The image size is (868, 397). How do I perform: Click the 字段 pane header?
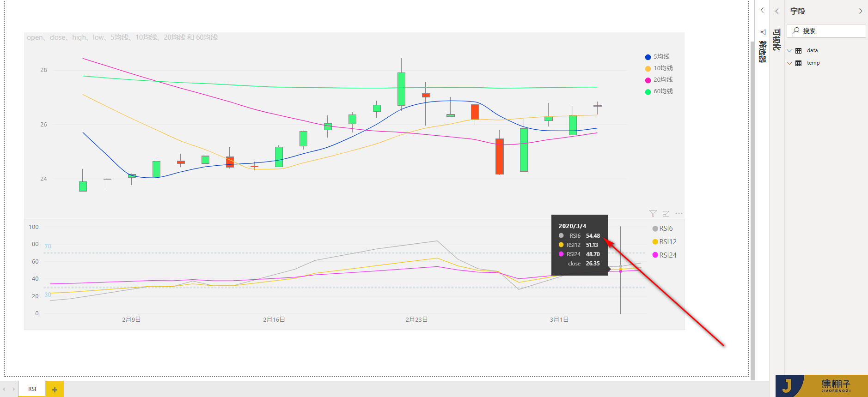click(797, 11)
